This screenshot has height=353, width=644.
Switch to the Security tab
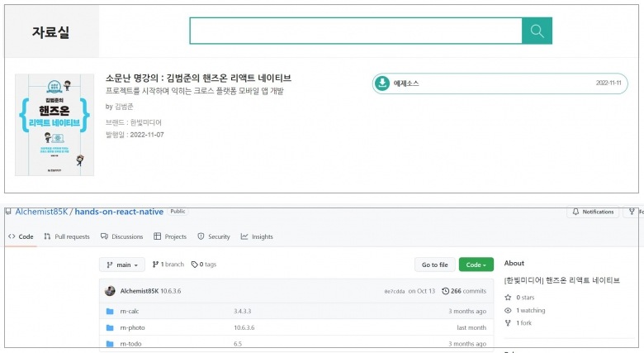(214, 236)
